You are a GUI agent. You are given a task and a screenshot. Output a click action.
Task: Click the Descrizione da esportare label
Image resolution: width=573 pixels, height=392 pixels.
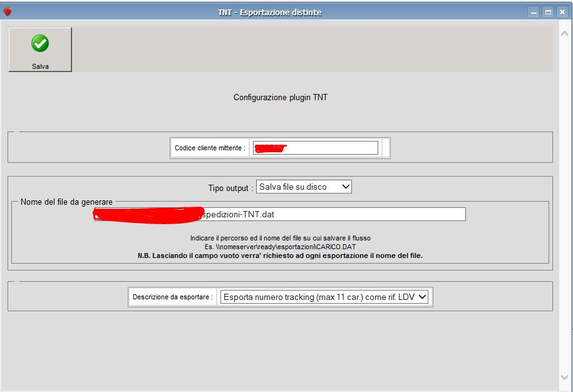172,297
